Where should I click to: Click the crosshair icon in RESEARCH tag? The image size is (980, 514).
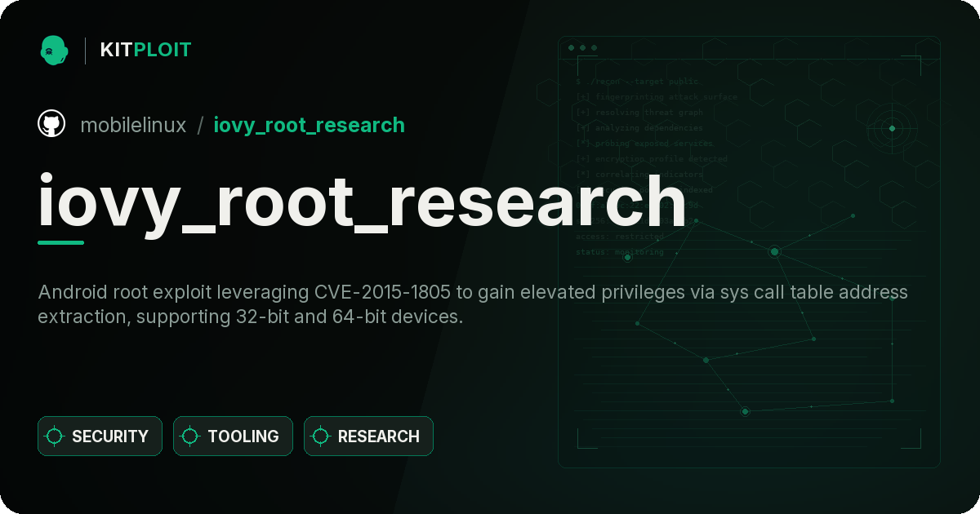click(x=321, y=436)
